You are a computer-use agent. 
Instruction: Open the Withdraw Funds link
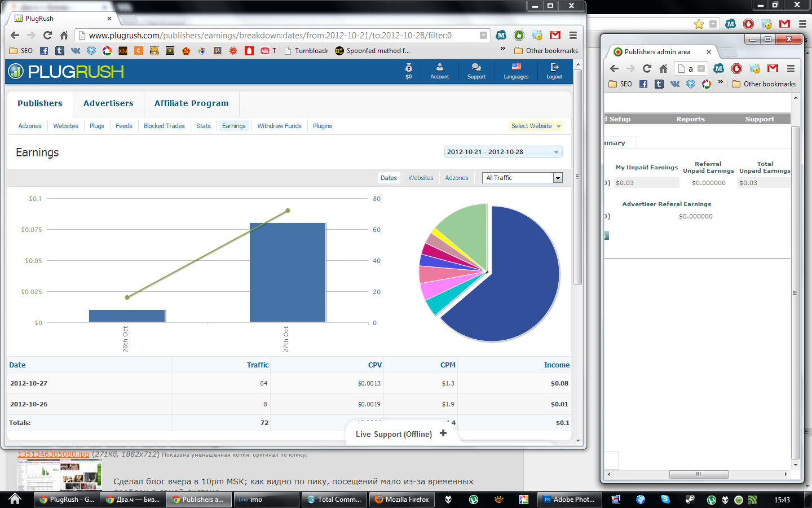coord(280,126)
